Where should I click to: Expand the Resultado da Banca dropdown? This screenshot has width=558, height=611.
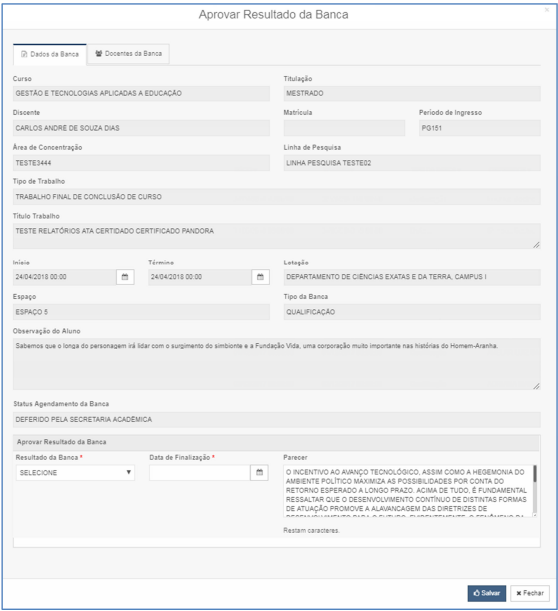pos(75,473)
